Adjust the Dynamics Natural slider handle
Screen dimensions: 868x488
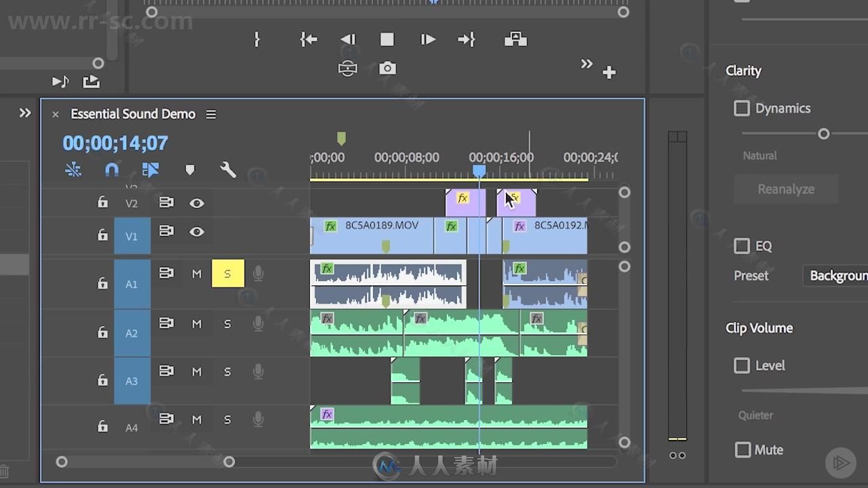(x=823, y=134)
